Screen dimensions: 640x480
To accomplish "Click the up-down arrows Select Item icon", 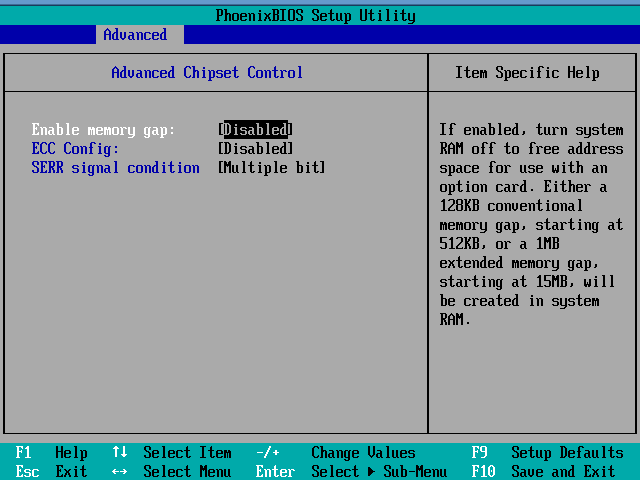I will click(x=120, y=452).
